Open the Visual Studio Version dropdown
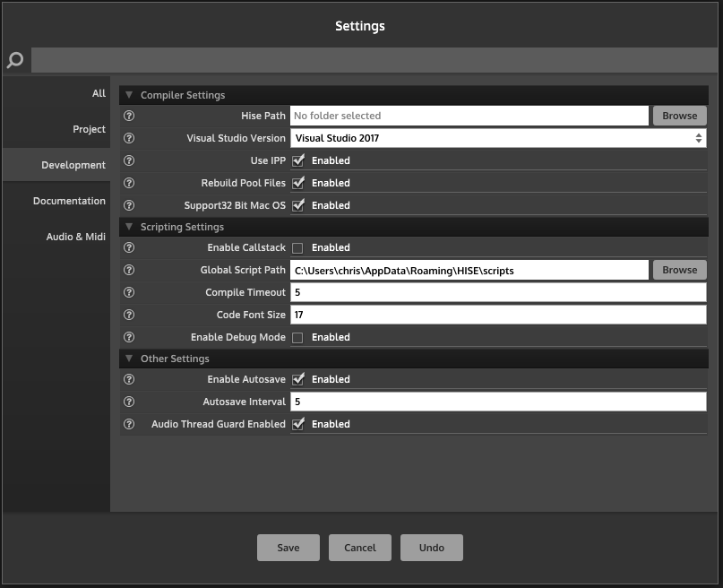 (x=498, y=138)
